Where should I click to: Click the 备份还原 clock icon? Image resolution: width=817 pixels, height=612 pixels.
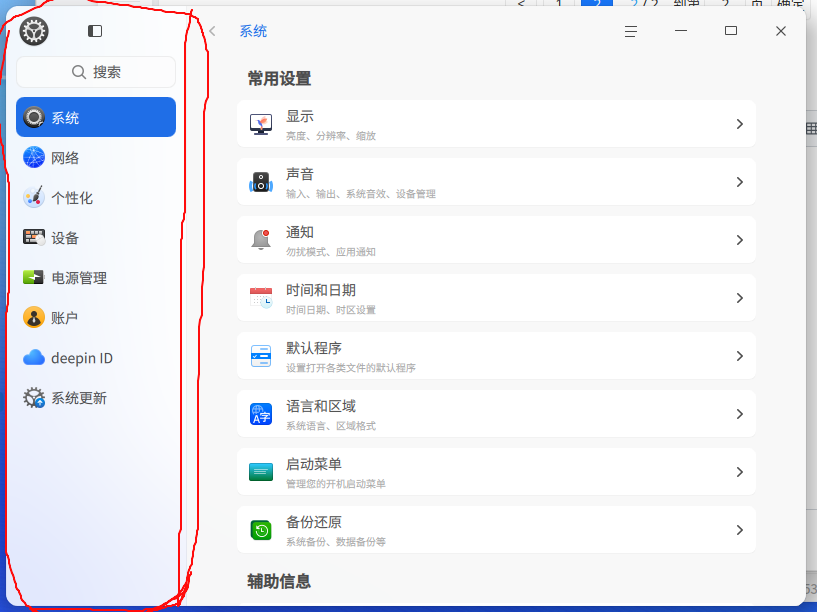coord(261,530)
